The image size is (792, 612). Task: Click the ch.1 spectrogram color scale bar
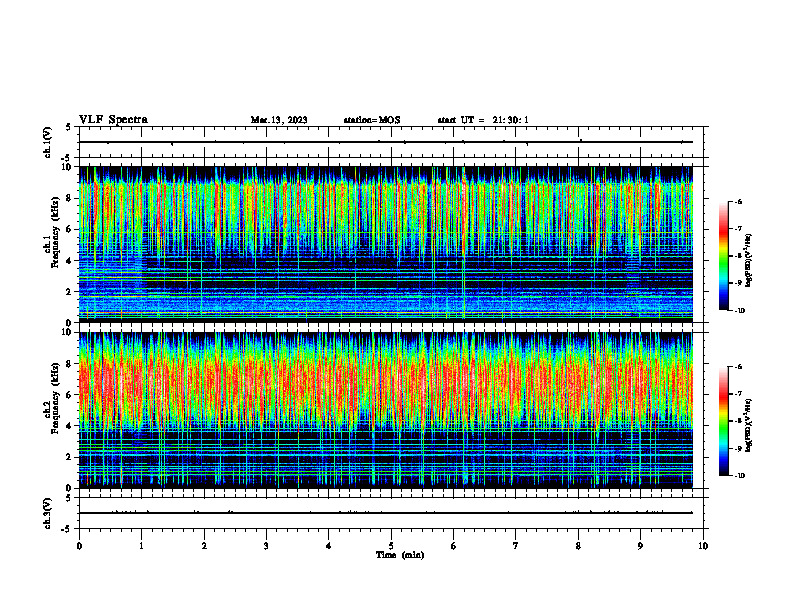[x=724, y=256]
